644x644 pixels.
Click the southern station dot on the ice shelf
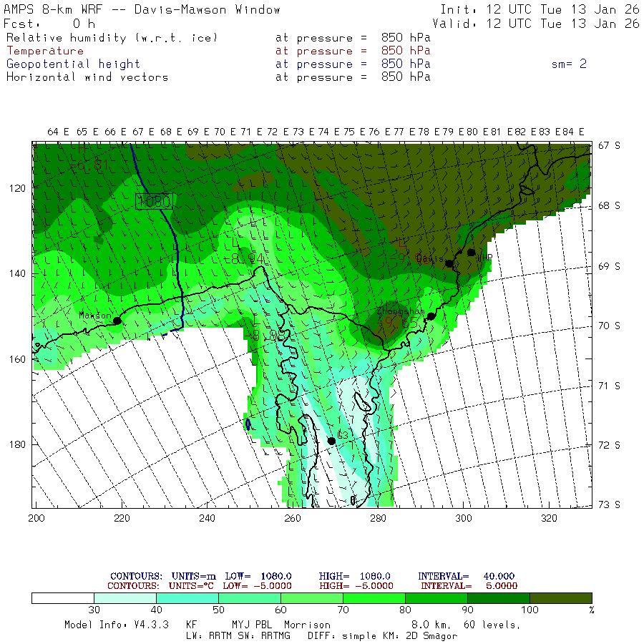click(331, 441)
